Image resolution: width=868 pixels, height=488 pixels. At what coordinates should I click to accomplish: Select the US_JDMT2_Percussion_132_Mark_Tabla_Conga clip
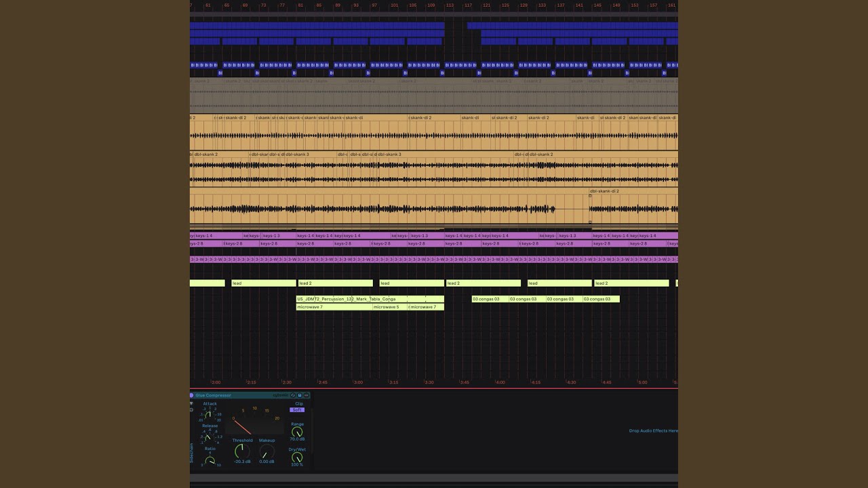coord(370,299)
